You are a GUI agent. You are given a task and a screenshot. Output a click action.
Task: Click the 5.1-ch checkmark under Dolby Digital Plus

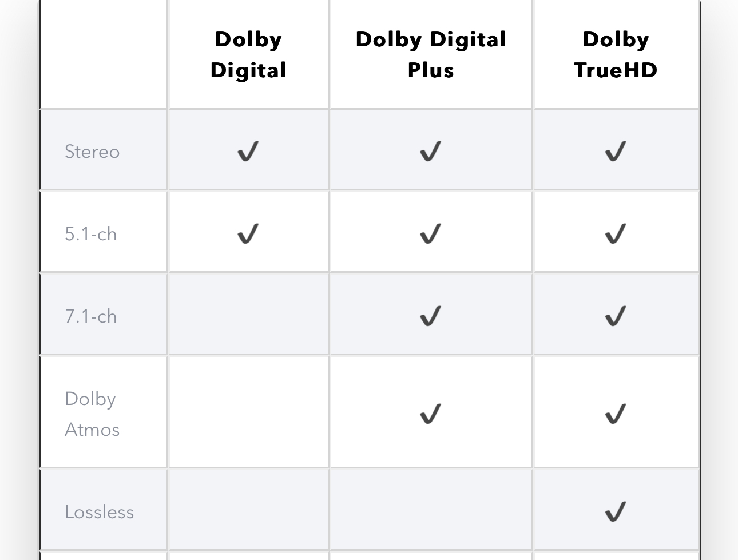(431, 233)
